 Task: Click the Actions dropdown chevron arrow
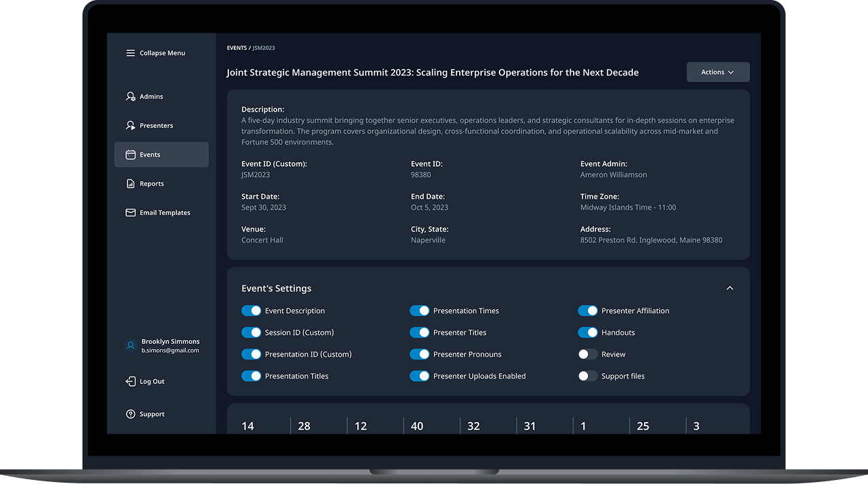pyautogui.click(x=731, y=72)
